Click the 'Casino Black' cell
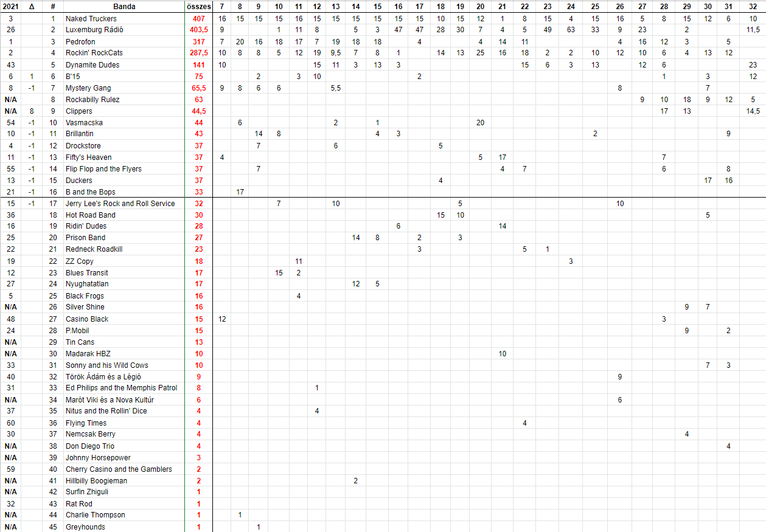 (124, 319)
